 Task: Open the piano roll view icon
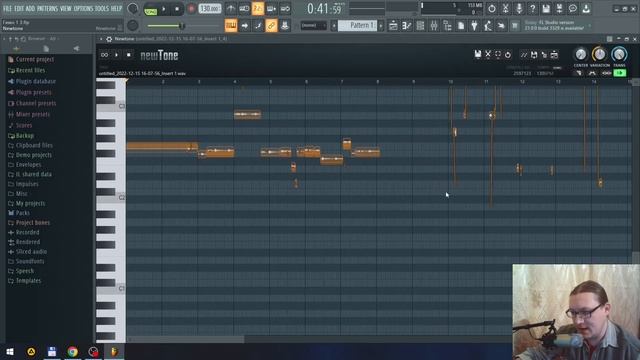pyautogui.click(x=407, y=26)
